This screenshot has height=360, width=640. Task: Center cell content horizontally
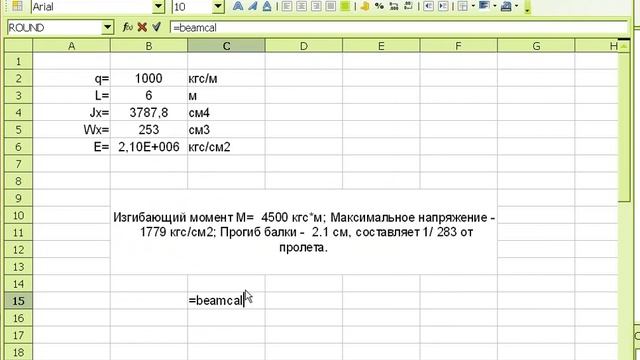click(x=302, y=6)
